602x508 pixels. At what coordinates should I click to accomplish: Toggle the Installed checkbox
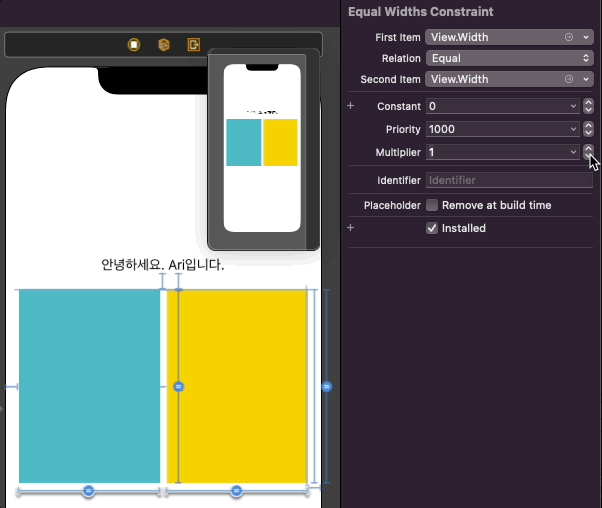(x=432, y=228)
